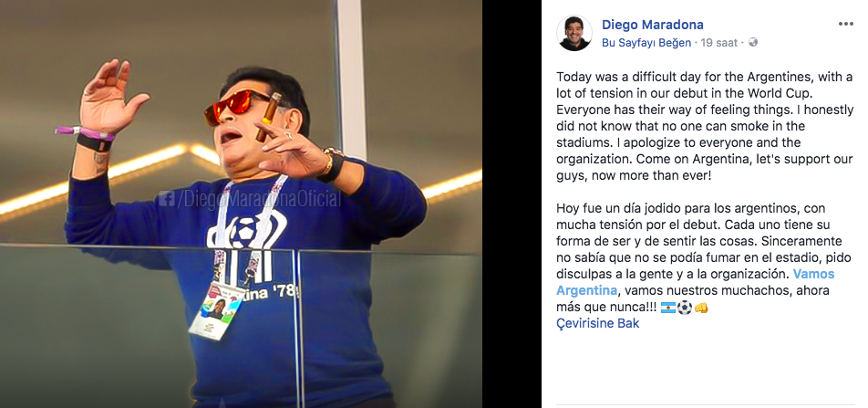Click the Spanish paragraph starting Hoy fue
Image resolution: width=868 pixels, height=408 pixels.
pyautogui.click(x=696, y=257)
